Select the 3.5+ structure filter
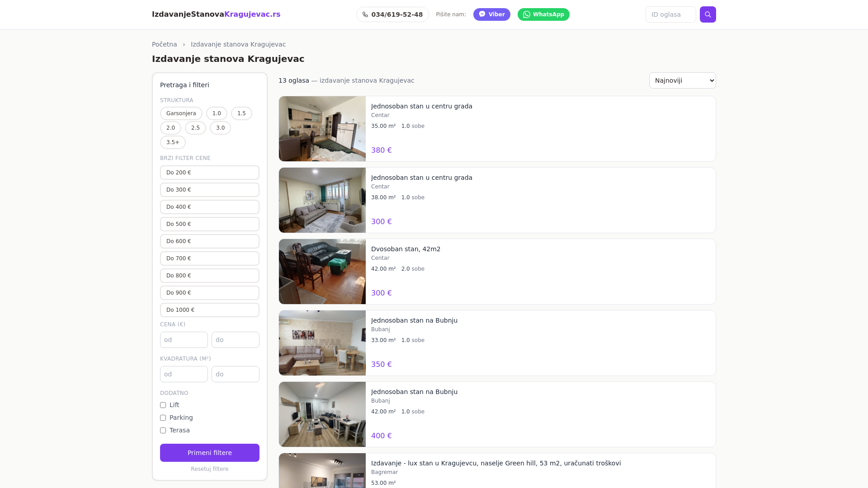The width and height of the screenshot is (868, 488). pyautogui.click(x=173, y=142)
